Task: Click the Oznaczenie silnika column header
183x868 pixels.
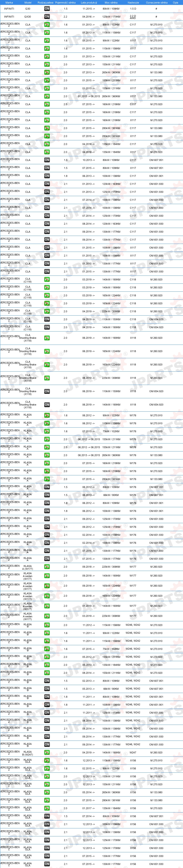Action: click(x=156, y=2)
